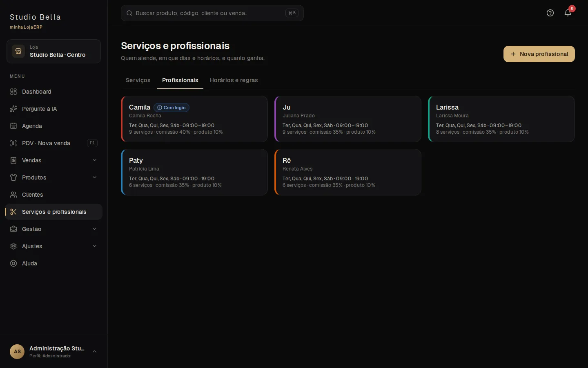Image resolution: width=588 pixels, height=368 pixels.
Task: Focus the product and client search field
Action: point(212,13)
